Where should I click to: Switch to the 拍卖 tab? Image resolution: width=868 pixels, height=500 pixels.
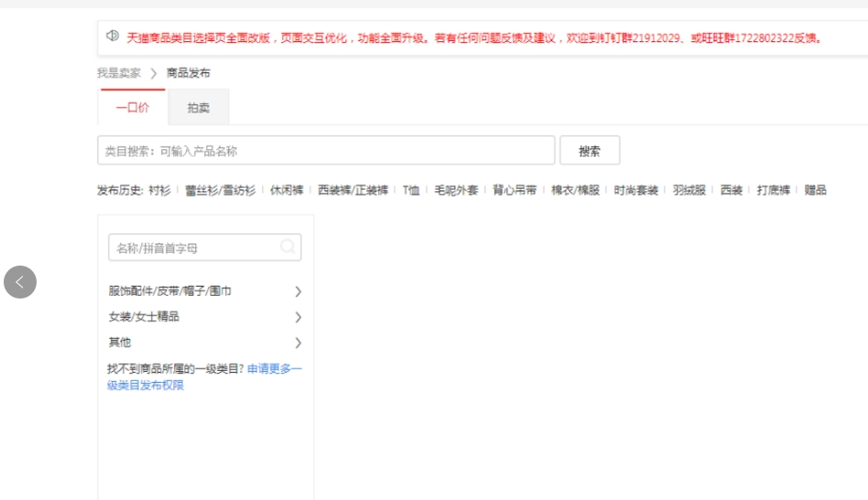click(198, 107)
